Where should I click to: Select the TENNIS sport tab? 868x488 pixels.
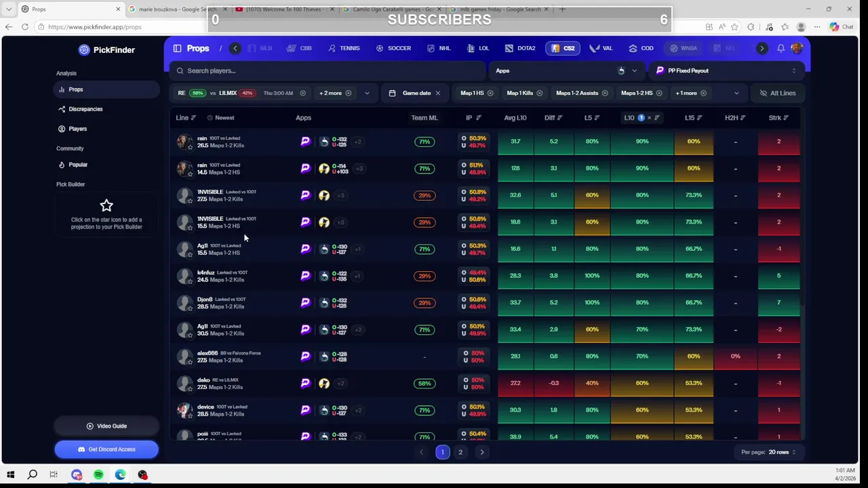(344, 48)
